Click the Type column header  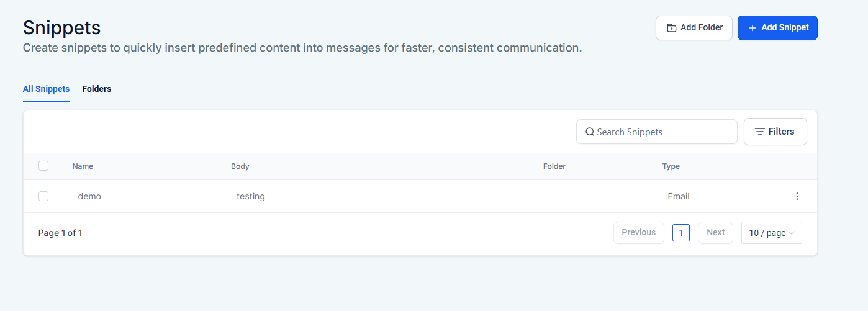671,166
